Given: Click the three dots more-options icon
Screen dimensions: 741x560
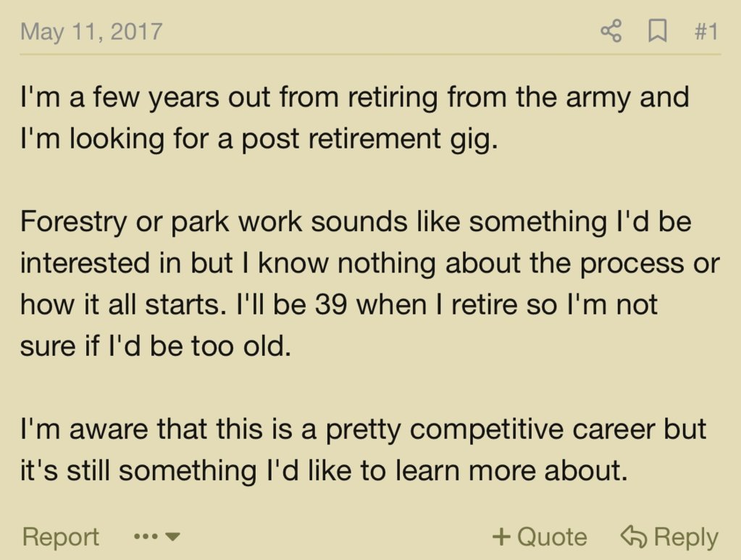Looking at the screenshot, I should [x=145, y=537].
